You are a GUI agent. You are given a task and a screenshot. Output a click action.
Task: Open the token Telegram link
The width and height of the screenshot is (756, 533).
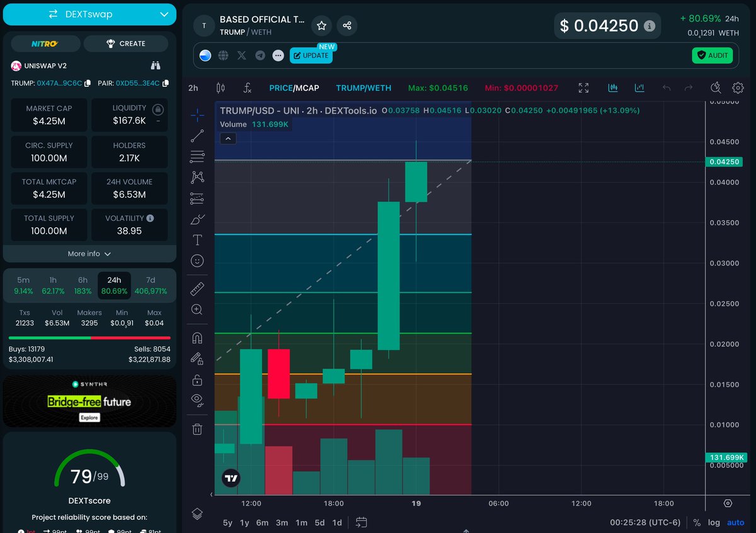click(x=260, y=55)
